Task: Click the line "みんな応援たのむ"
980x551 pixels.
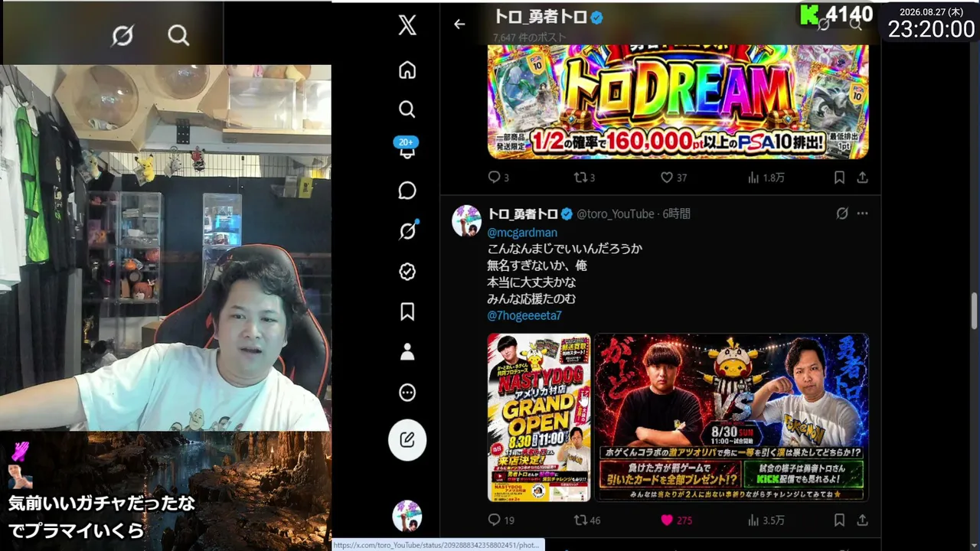Action: click(x=531, y=298)
